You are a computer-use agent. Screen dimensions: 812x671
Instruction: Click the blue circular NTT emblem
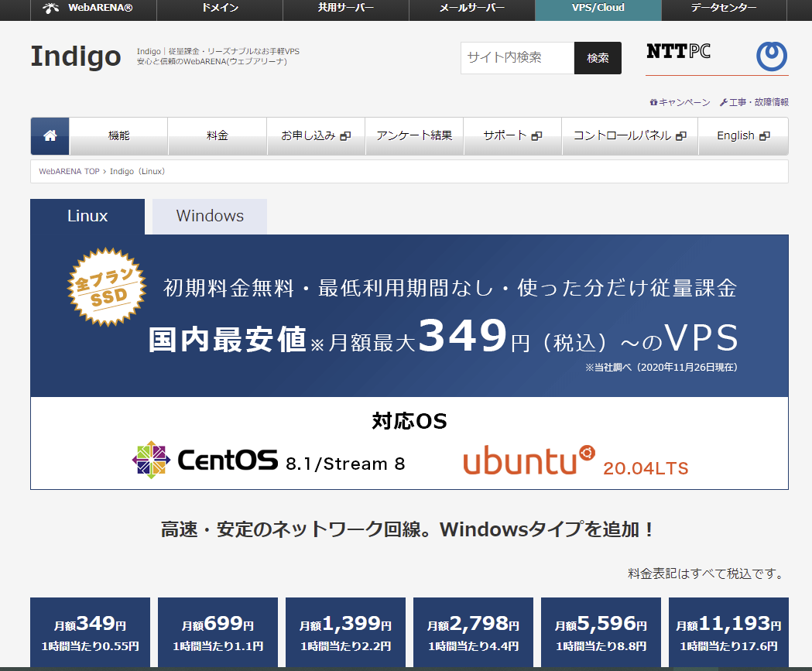[772, 56]
